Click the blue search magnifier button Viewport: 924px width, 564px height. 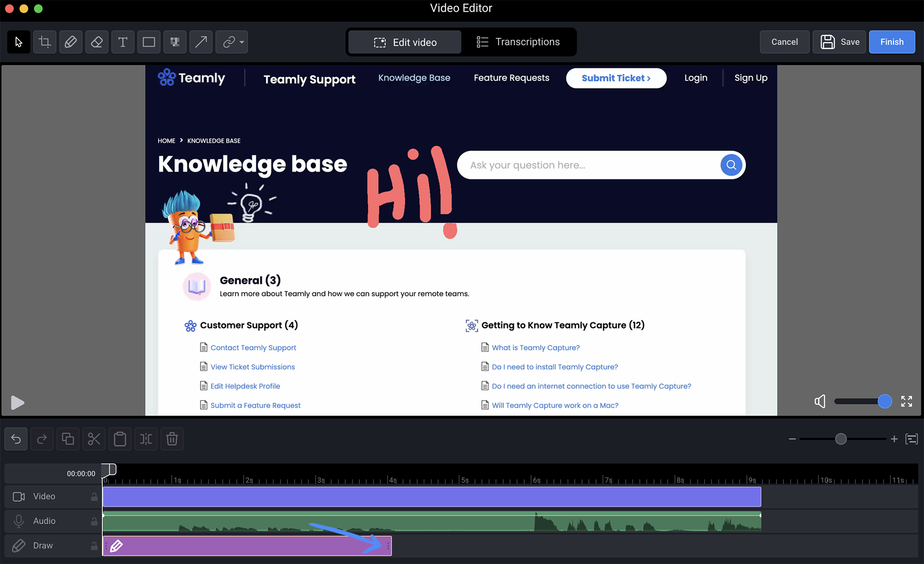pos(731,165)
